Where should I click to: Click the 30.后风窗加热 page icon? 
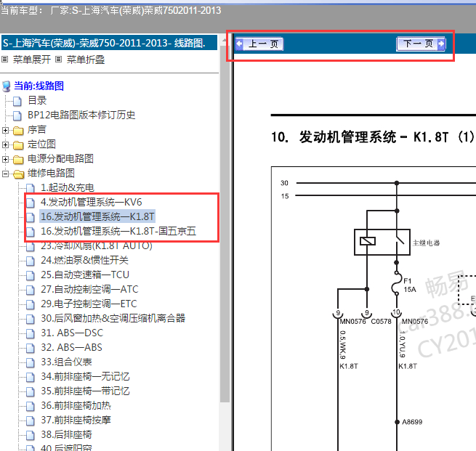(30, 319)
